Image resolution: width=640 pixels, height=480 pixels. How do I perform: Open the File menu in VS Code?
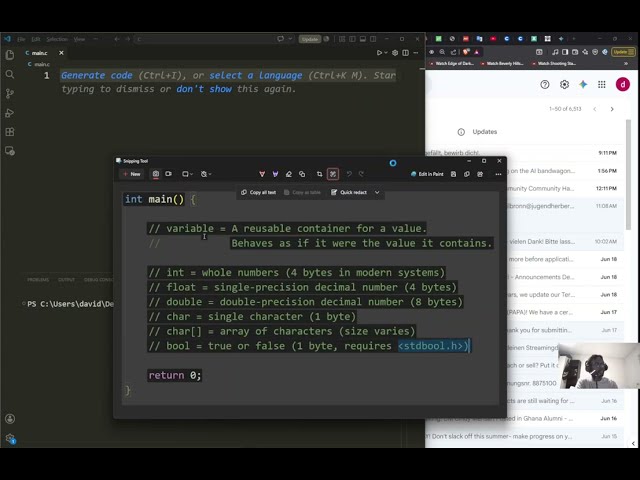[21, 39]
